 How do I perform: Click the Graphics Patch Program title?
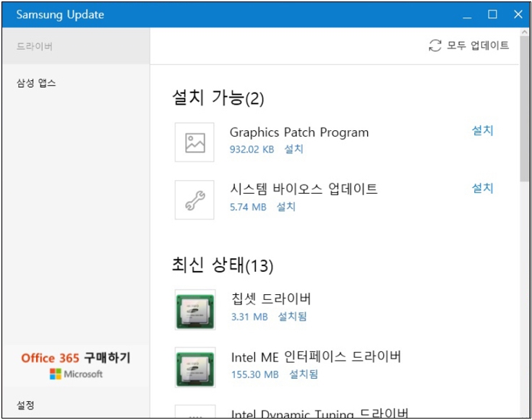pyautogui.click(x=299, y=132)
